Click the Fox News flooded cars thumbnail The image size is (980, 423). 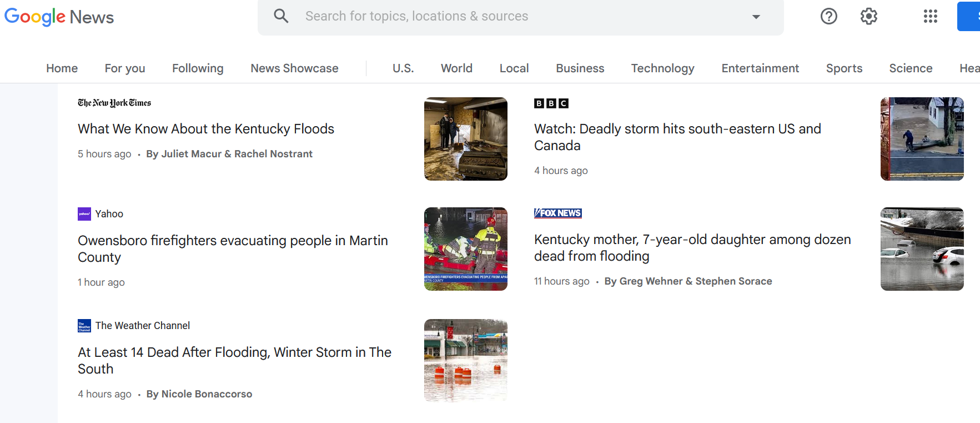pyautogui.click(x=922, y=249)
